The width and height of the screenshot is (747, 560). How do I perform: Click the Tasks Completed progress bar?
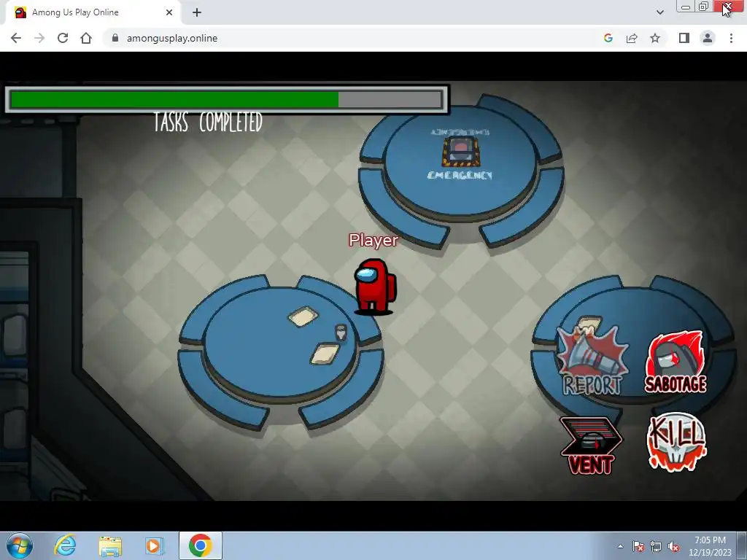tap(227, 100)
